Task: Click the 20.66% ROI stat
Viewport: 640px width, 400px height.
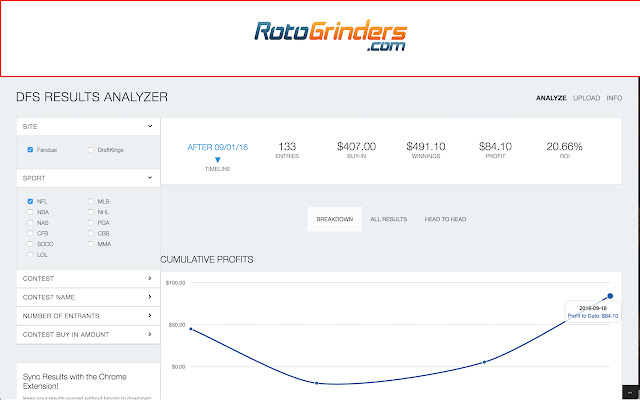Action: click(x=564, y=150)
